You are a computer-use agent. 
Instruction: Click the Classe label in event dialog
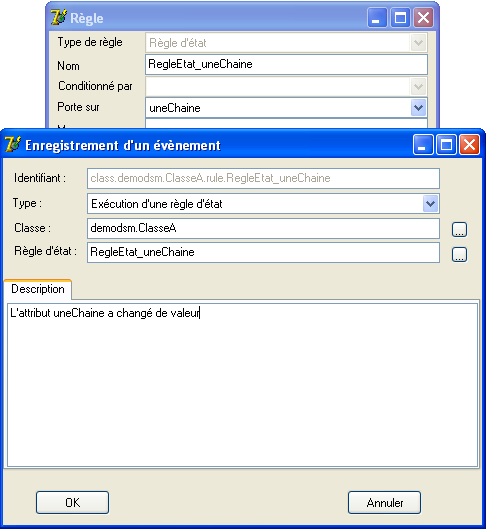[32, 228]
